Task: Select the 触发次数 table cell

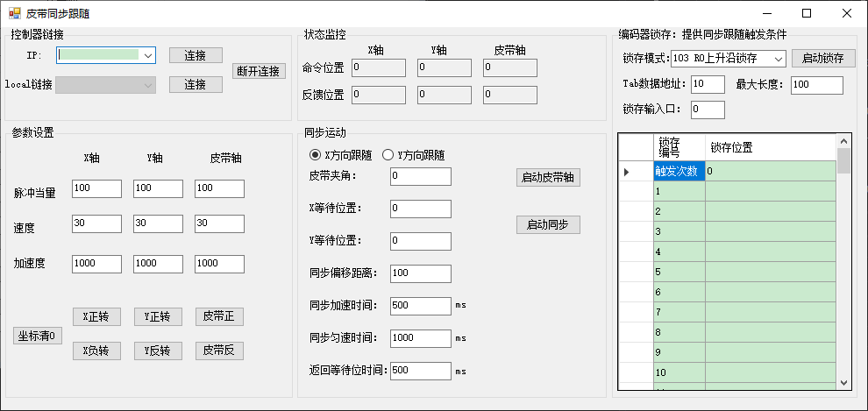Action: pos(678,171)
